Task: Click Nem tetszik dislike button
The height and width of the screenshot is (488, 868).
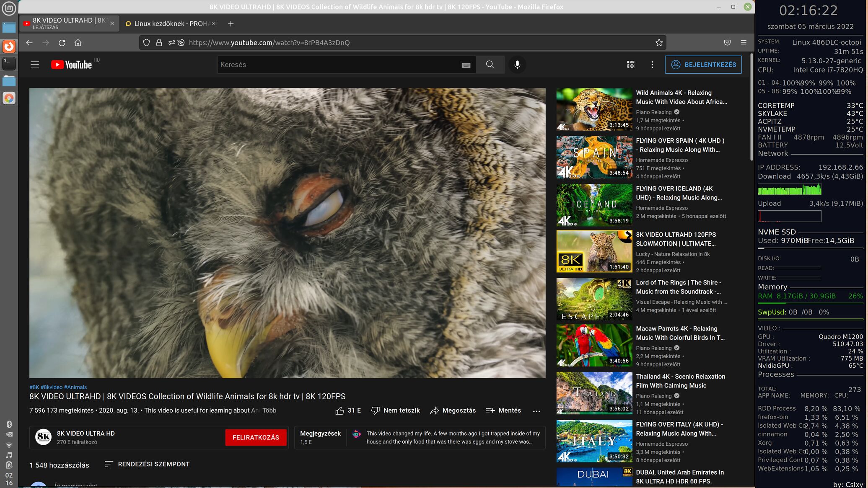Action: pos(395,411)
